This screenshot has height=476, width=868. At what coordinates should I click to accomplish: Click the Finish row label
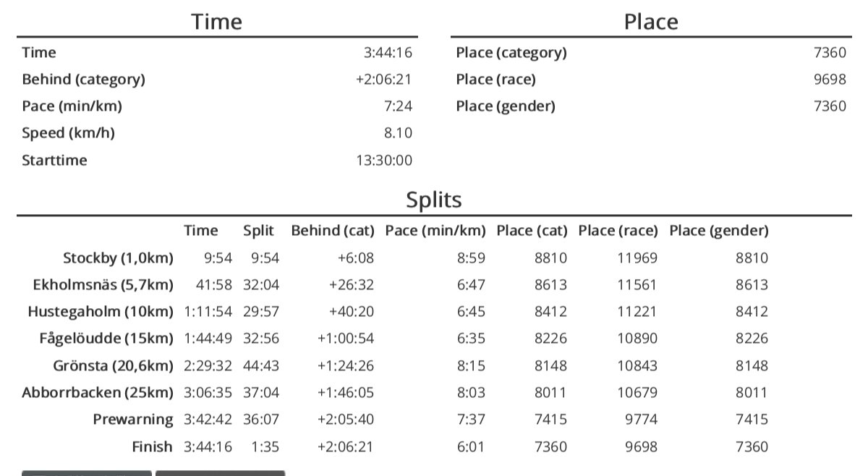152,446
